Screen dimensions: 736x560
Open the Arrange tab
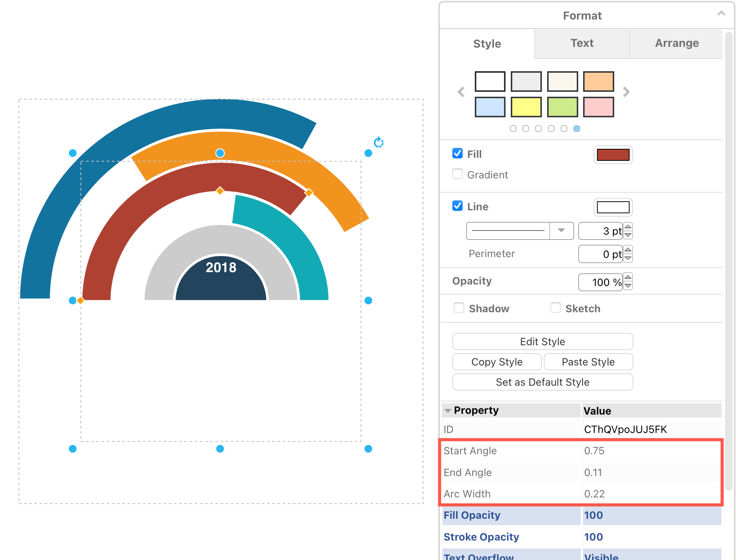click(x=676, y=43)
